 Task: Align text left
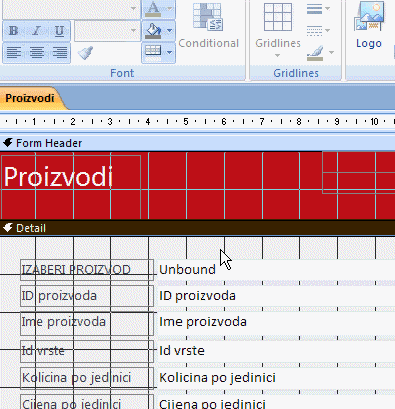point(14,52)
